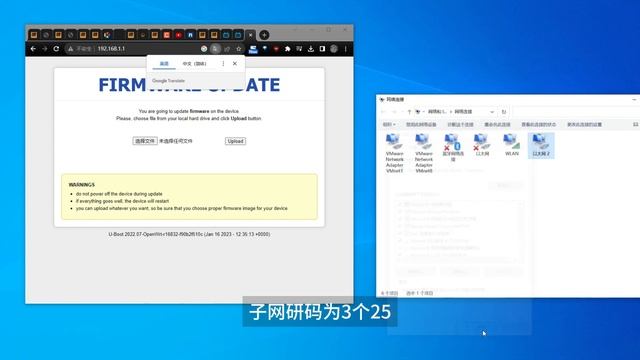The height and width of the screenshot is (360, 640).
Task: Close the Google Translate popup
Action: click(235, 64)
